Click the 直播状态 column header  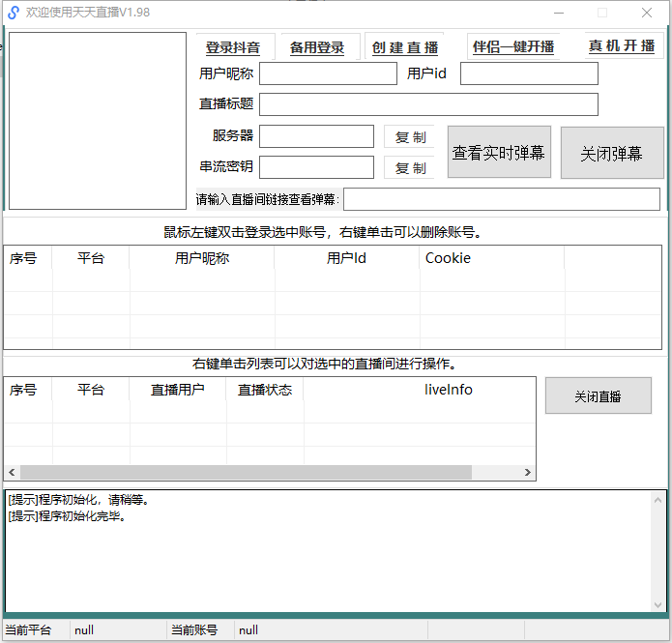265,390
